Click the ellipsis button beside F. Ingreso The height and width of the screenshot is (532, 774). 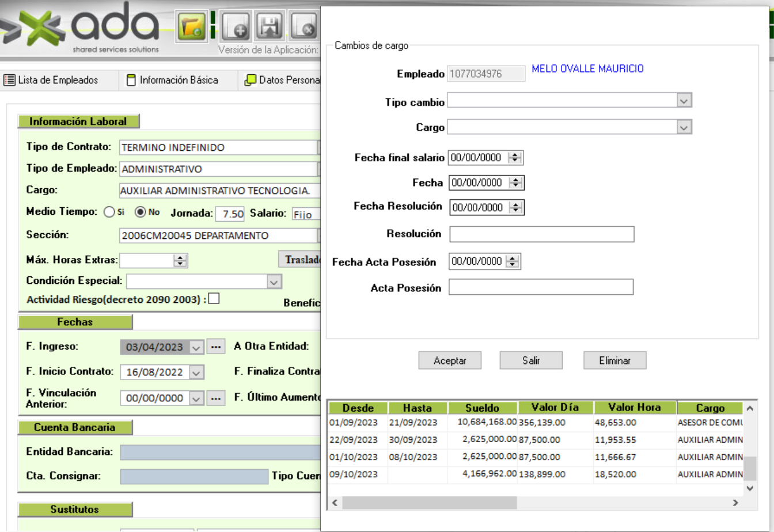click(215, 347)
